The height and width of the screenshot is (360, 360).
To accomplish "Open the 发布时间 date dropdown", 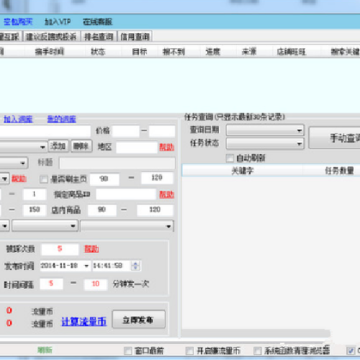I will (x=87, y=266).
